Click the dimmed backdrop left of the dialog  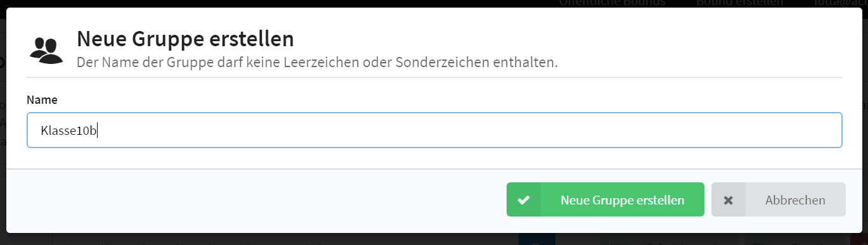(3, 158)
